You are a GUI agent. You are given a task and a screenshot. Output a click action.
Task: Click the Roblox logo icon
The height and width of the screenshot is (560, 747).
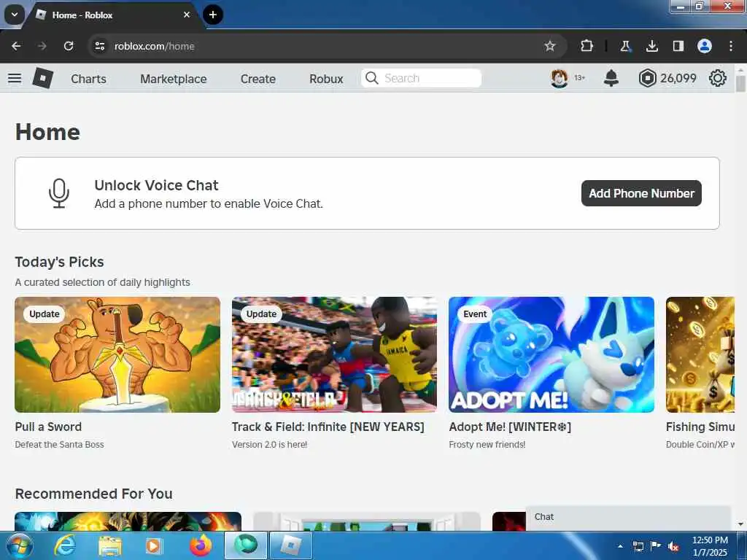(x=43, y=78)
